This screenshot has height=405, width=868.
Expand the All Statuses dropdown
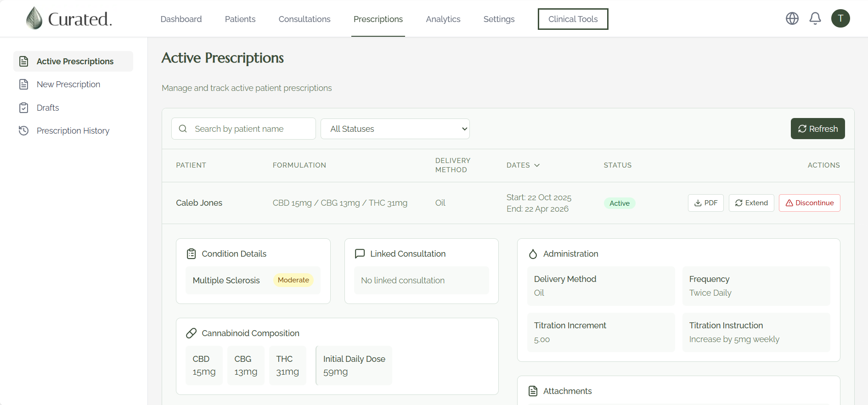pyautogui.click(x=395, y=129)
